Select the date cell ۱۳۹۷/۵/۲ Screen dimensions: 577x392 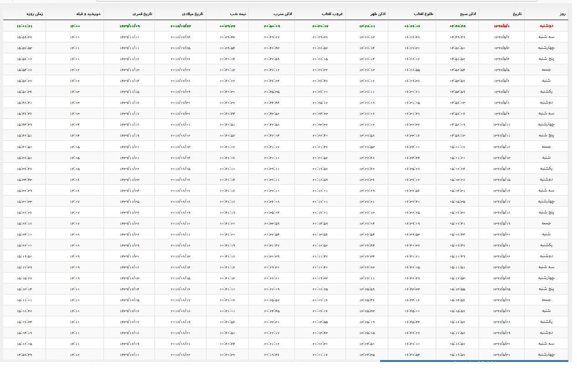click(502, 37)
